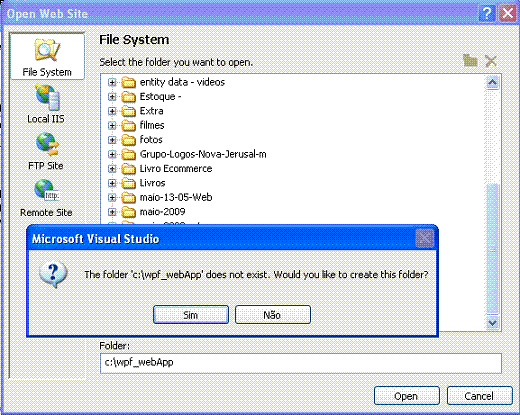
Task: Click the disabled close button of Microsoft Visual Studio box
Action: 425,238
